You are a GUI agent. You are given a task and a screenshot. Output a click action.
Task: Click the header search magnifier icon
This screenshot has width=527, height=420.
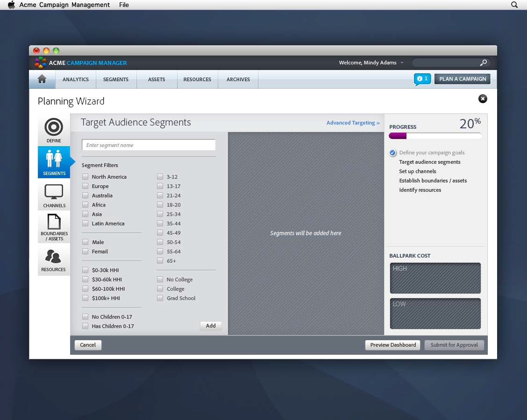click(x=483, y=63)
